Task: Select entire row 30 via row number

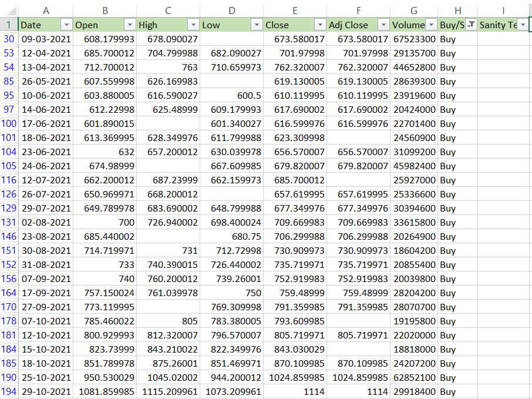Action: (x=9, y=39)
